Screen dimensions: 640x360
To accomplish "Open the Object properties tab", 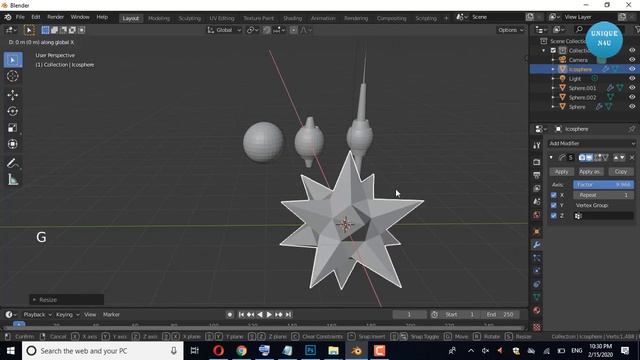I will (537, 231).
